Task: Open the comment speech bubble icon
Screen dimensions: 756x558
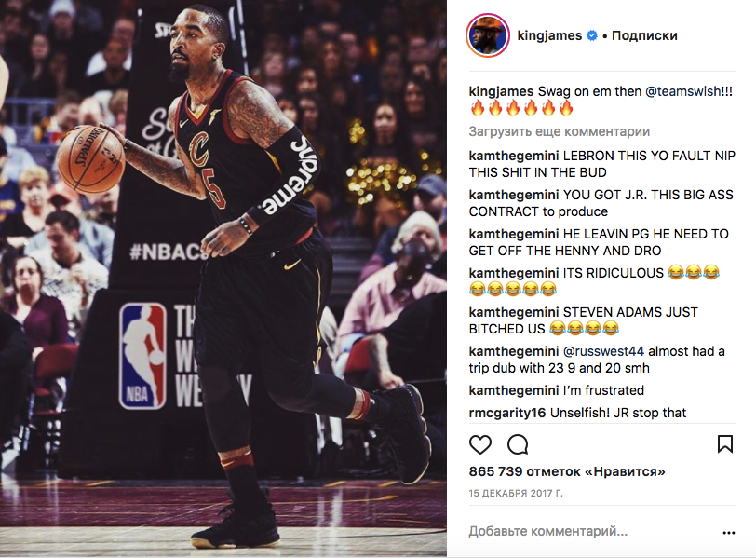Action: pos(518,444)
